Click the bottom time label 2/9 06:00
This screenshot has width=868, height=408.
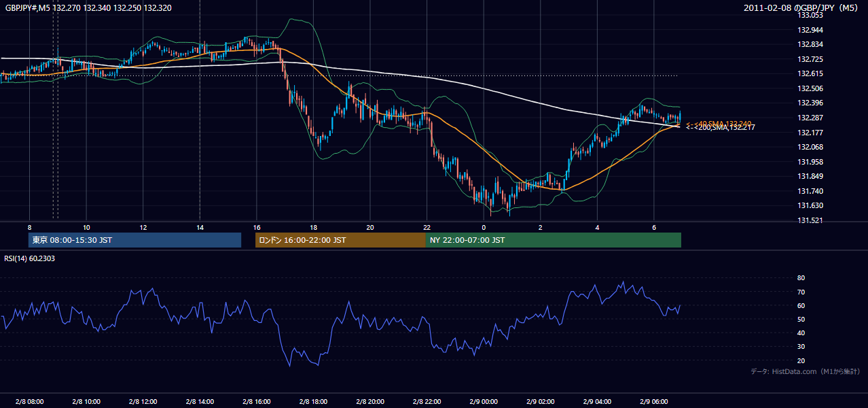(x=653, y=401)
